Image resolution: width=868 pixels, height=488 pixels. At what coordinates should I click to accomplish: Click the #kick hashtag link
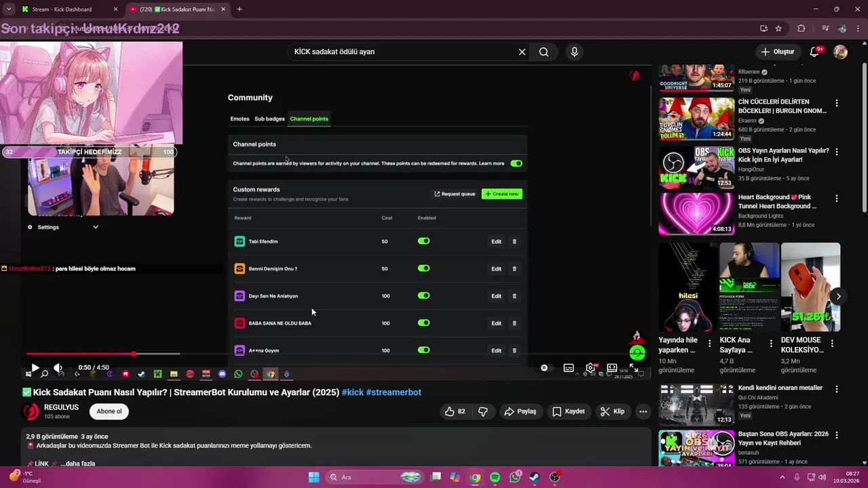tap(353, 392)
